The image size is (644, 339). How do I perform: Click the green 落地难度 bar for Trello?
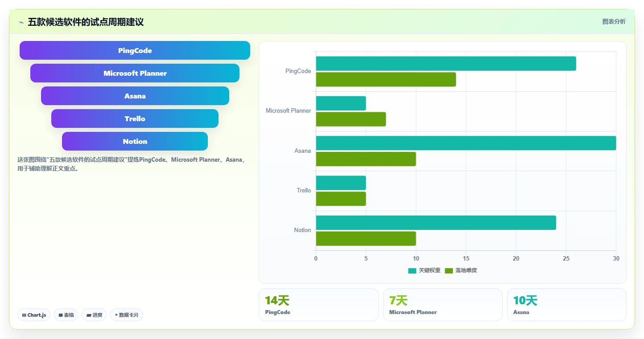click(341, 199)
